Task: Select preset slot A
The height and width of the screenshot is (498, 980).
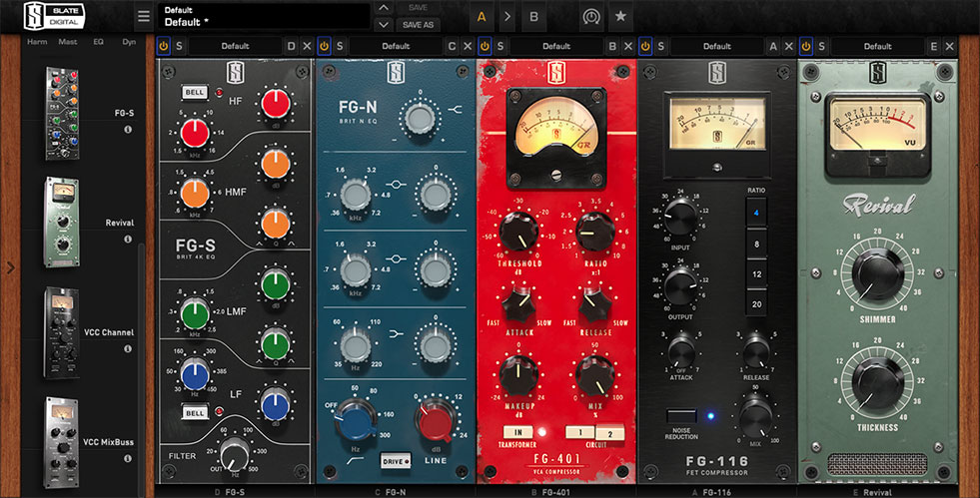Action: [x=482, y=17]
